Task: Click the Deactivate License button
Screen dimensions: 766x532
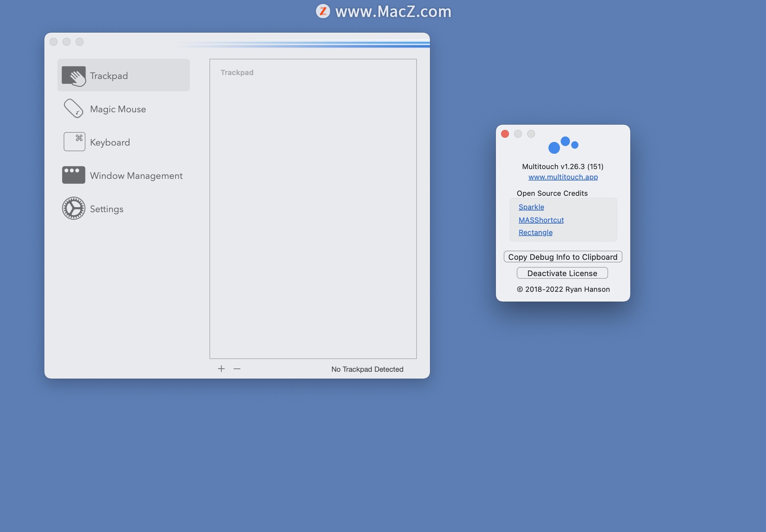Action: tap(563, 273)
